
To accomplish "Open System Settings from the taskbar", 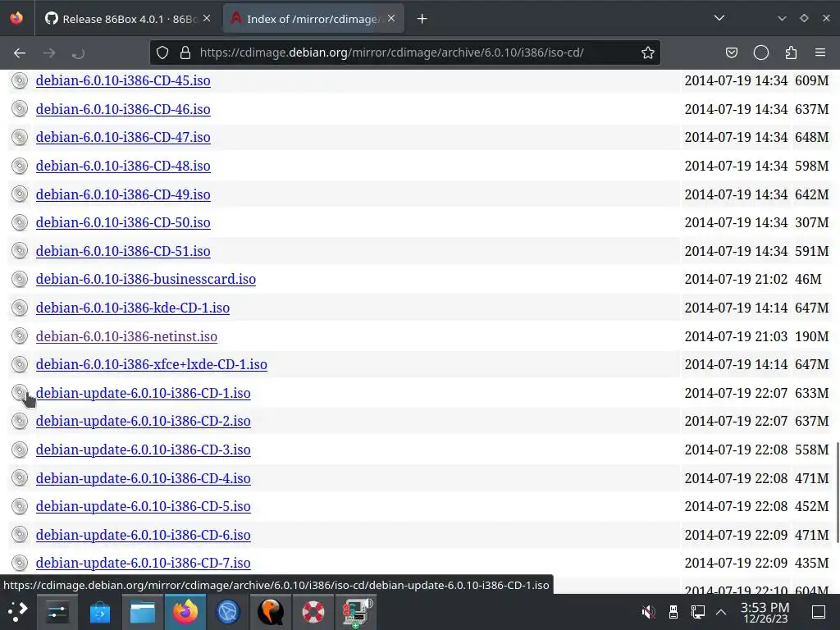I will [x=57, y=611].
